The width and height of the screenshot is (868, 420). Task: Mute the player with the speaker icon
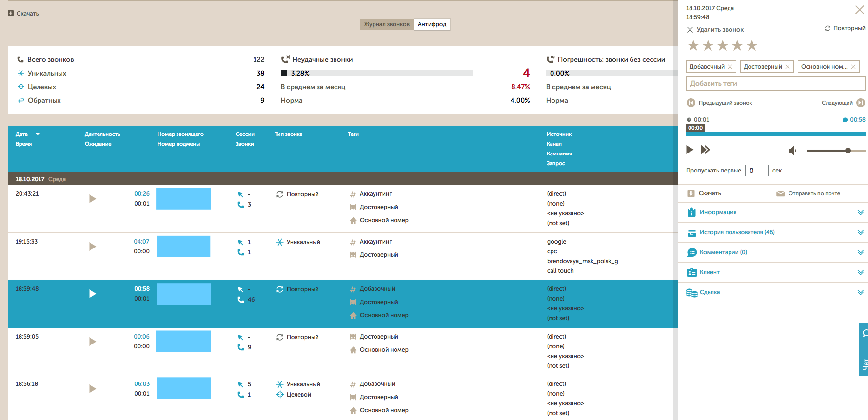792,151
